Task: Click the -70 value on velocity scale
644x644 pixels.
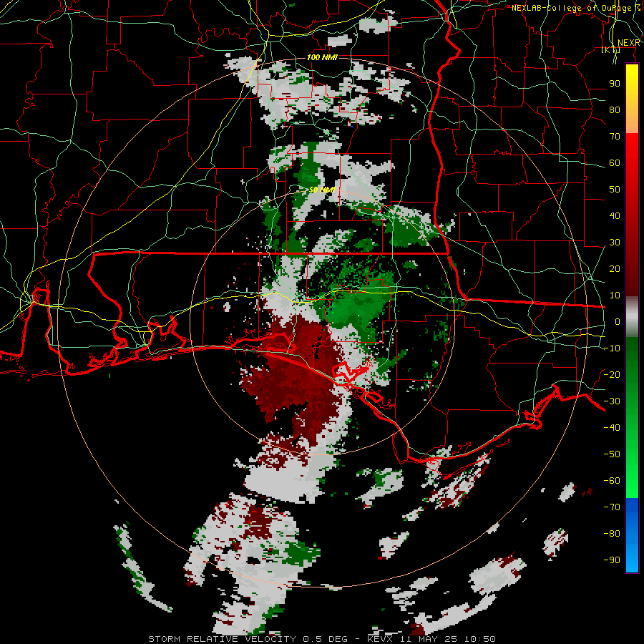Action: point(612,507)
